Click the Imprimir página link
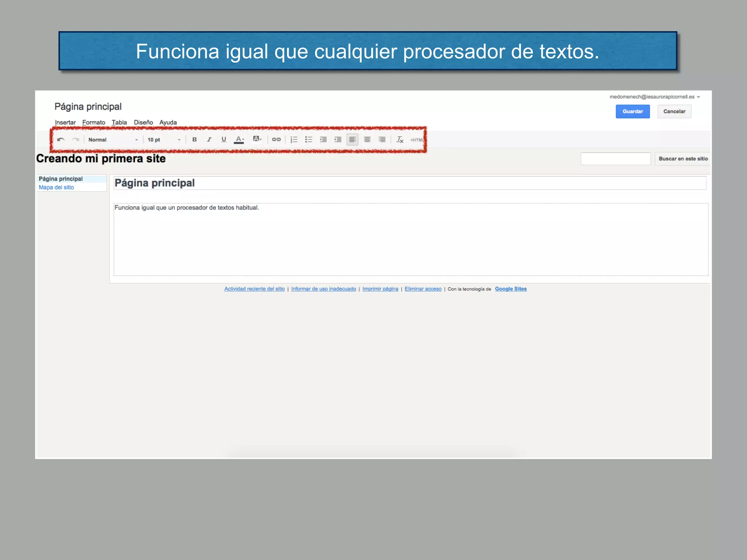 pyautogui.click(x=380, y=289)
